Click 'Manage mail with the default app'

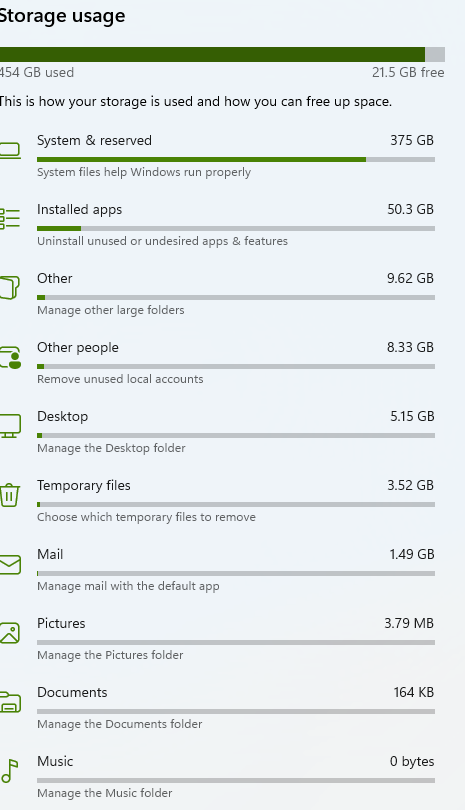128,586
